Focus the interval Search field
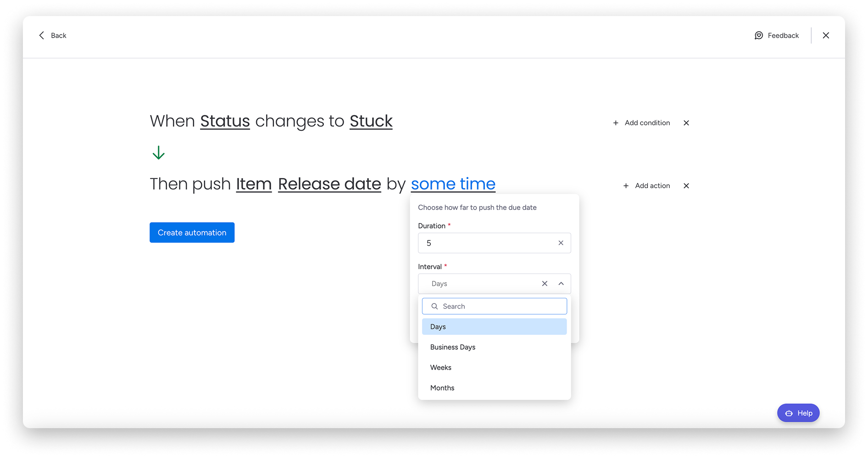Screen dimensions: 868x458 pos(500,306)
